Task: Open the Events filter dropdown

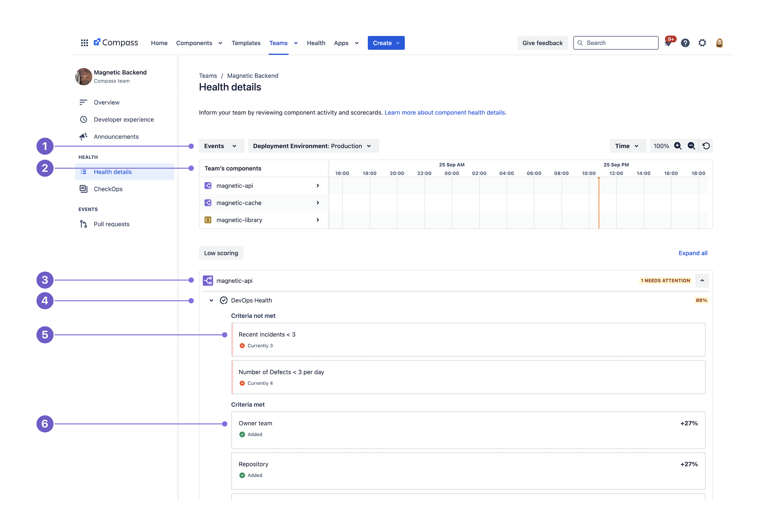Action: (x=219, y=146)
